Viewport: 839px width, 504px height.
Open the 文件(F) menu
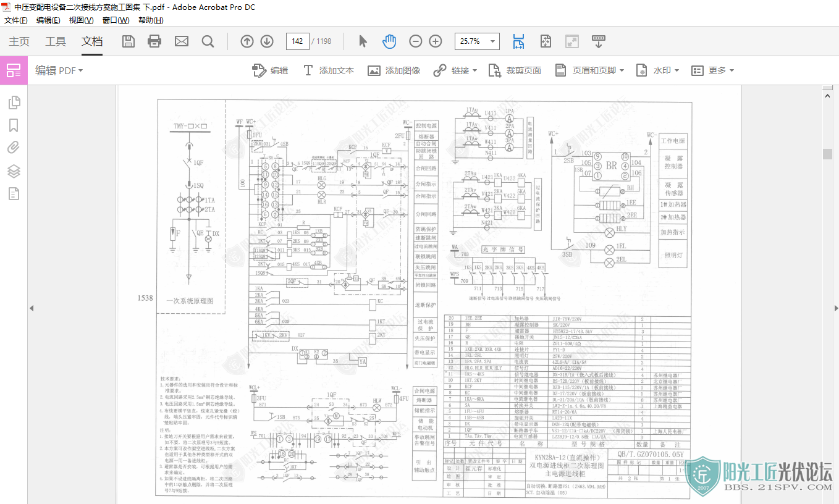tap(16, 20)
